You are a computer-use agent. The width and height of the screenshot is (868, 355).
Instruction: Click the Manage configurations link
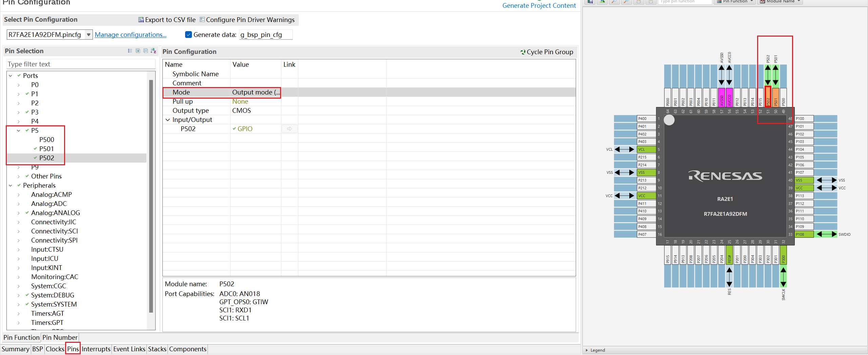tap(131, 35)
